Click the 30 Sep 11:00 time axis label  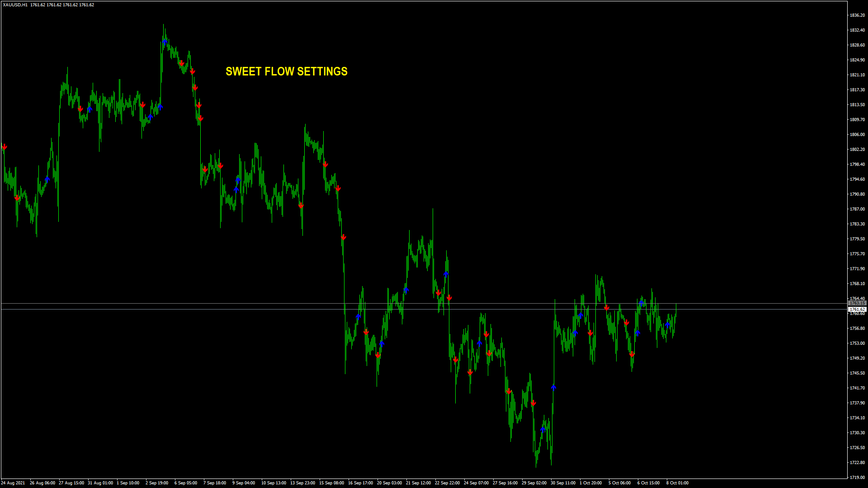[x=563, y=483]
